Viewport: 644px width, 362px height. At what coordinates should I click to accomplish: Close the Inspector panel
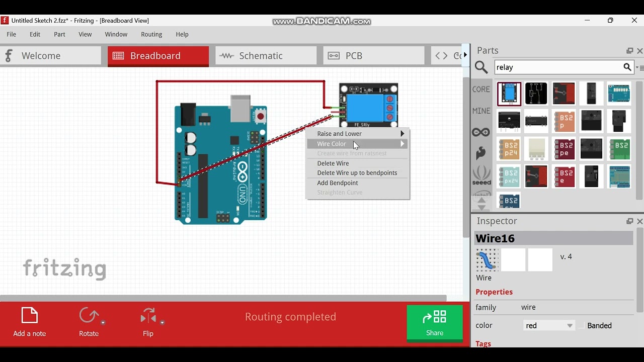pos(640,221)
